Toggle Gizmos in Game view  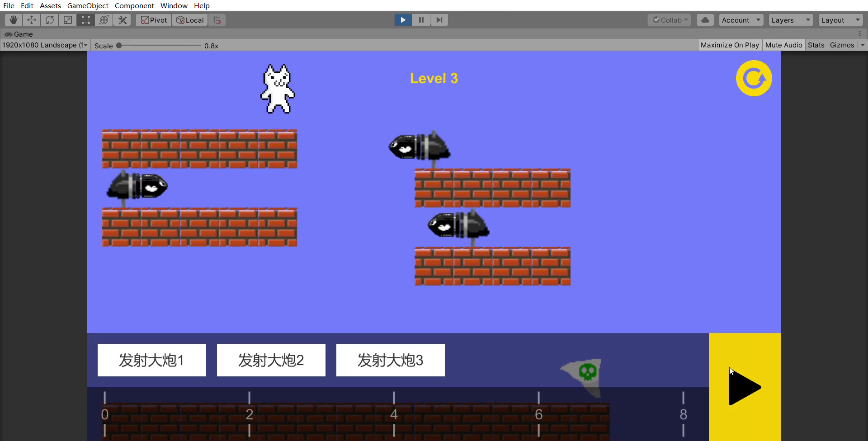coord(842,45)
